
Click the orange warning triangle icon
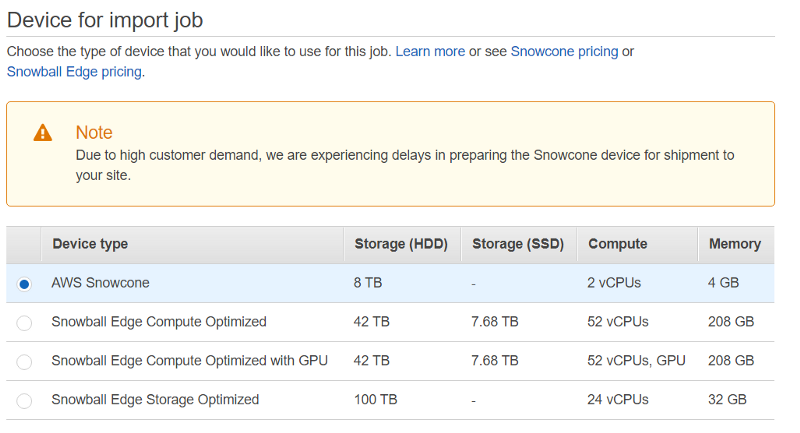point(42,133)
